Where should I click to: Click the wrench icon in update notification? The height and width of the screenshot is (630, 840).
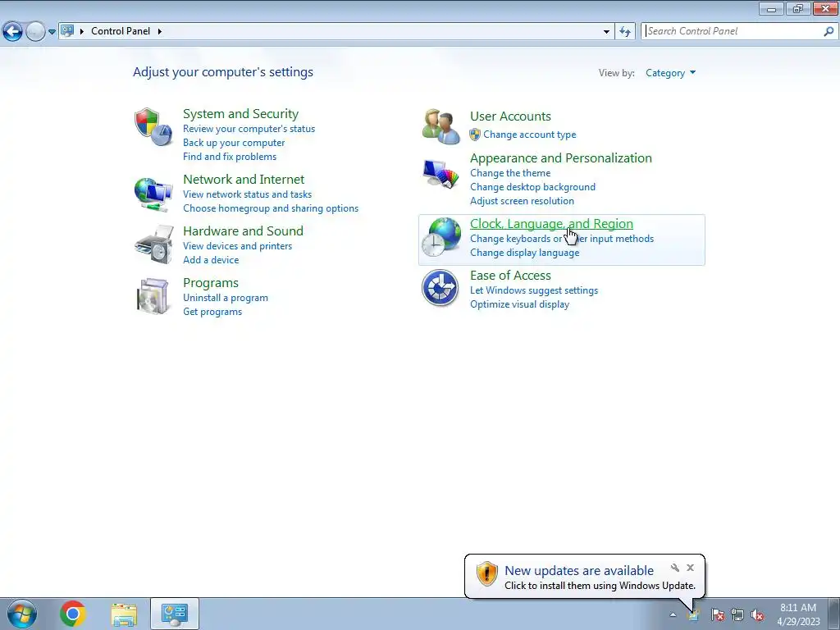[675, 568]
